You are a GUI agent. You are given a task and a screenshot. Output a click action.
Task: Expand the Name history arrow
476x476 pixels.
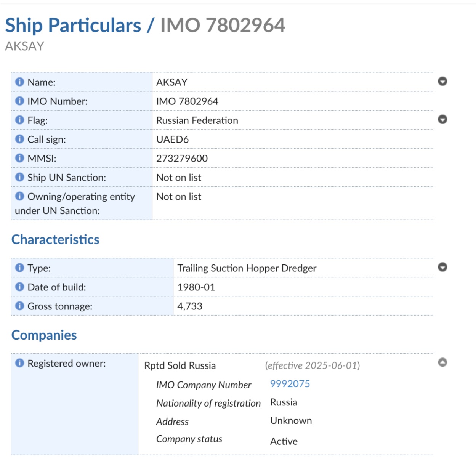tap(442, 81)
